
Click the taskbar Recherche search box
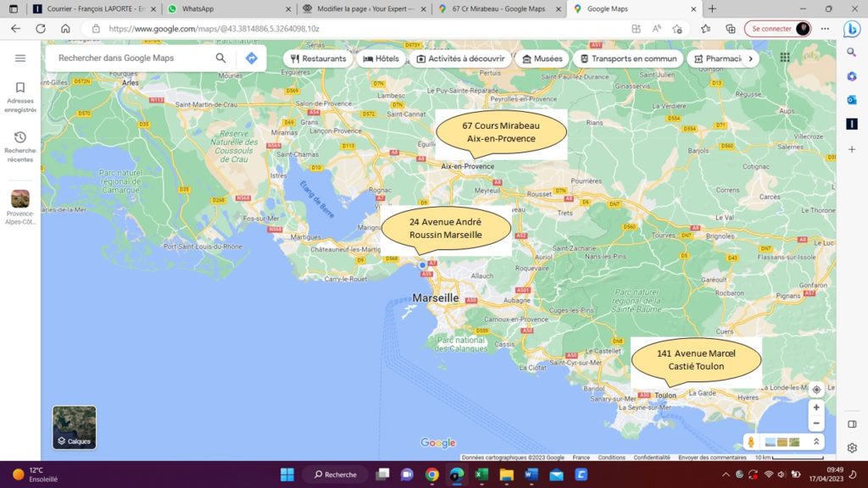(x=336, y=474)
